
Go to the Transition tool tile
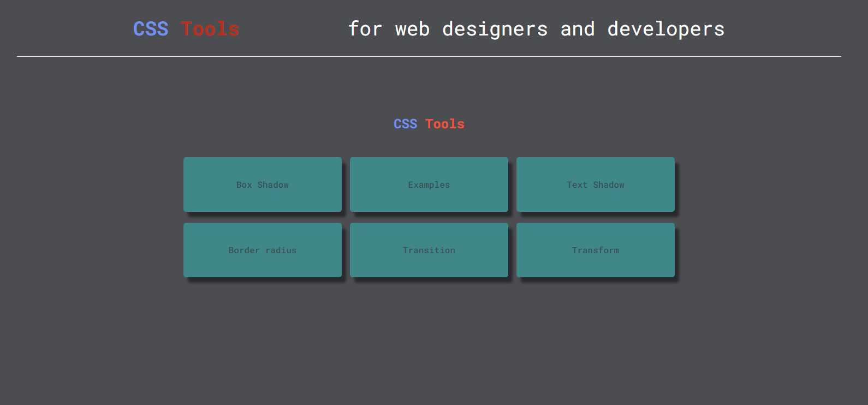coord(429,250)
